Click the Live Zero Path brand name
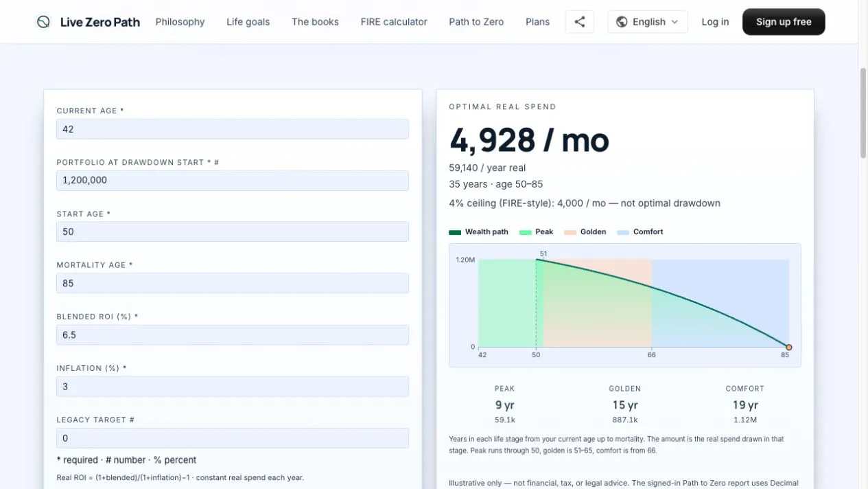Image resolution: width=868 pixels, height=489 pixels. [100, 22]
